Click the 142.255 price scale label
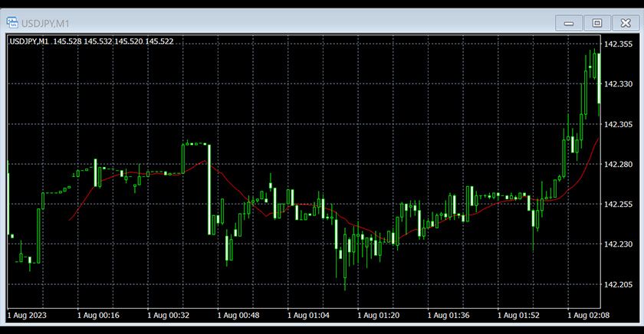The image size is (644, 334). coord(618,205)
